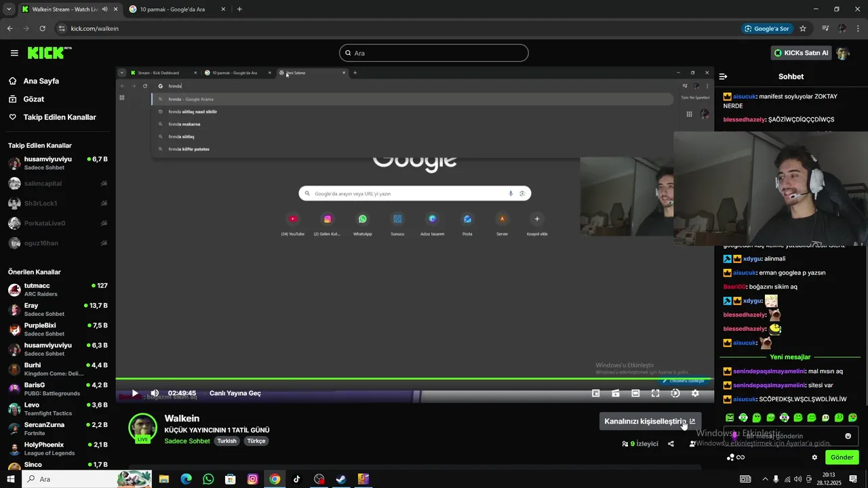Open recommended channel Burhi
This screenshot has width=868, height=488.
58,369
